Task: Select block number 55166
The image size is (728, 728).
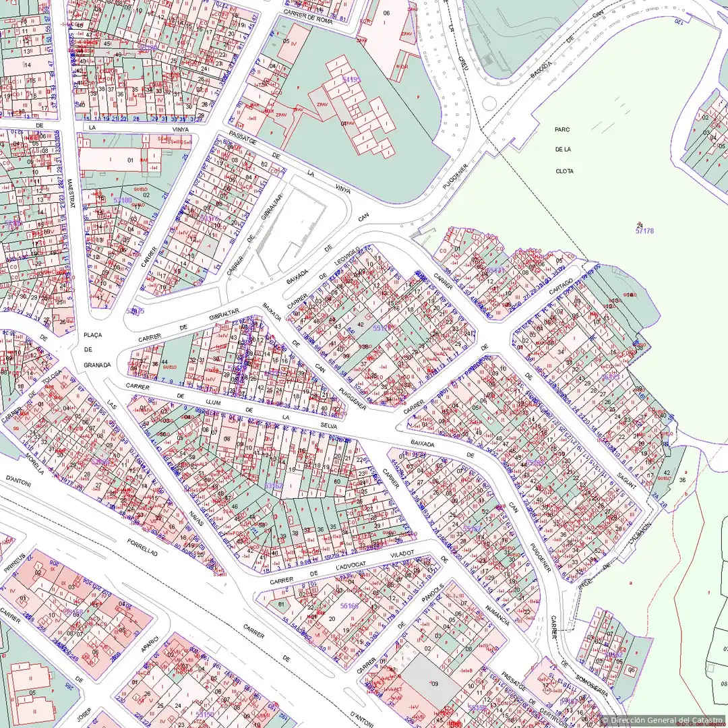Action: point(349,606)
